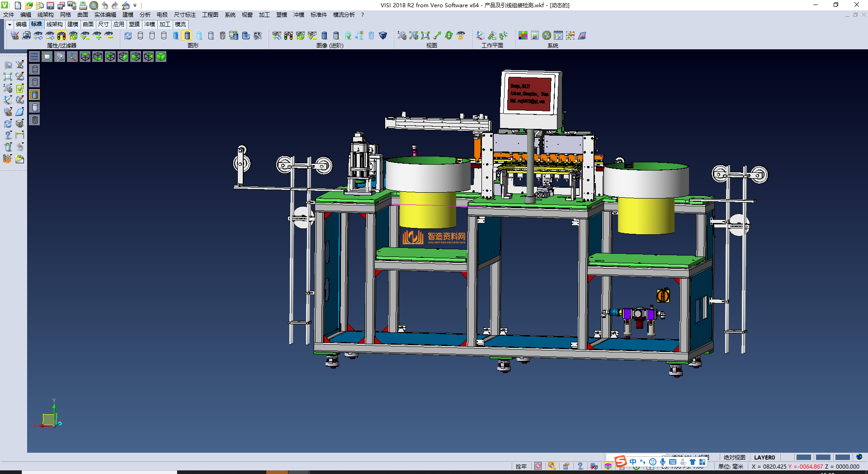Open the toolbar tab list dropdown arrow

9,24
